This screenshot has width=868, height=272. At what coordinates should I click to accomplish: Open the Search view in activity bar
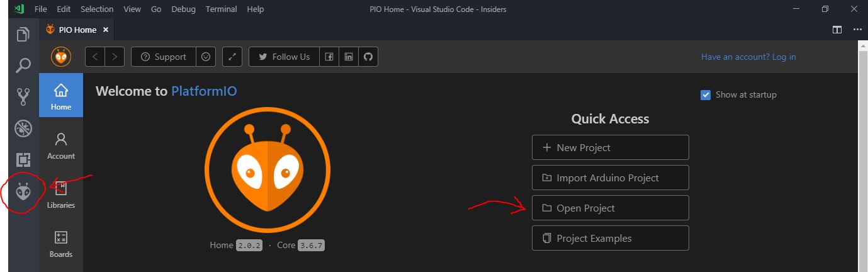[23, 65]
